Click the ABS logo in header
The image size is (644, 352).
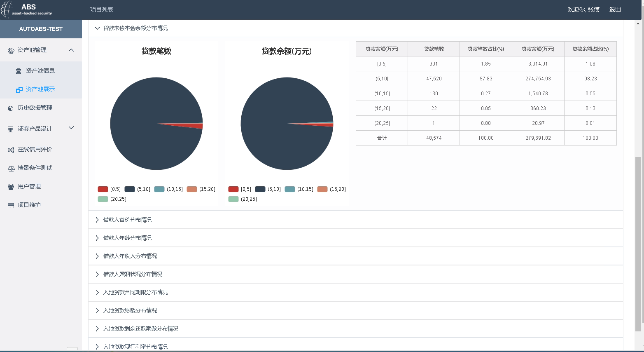point(26,9)
